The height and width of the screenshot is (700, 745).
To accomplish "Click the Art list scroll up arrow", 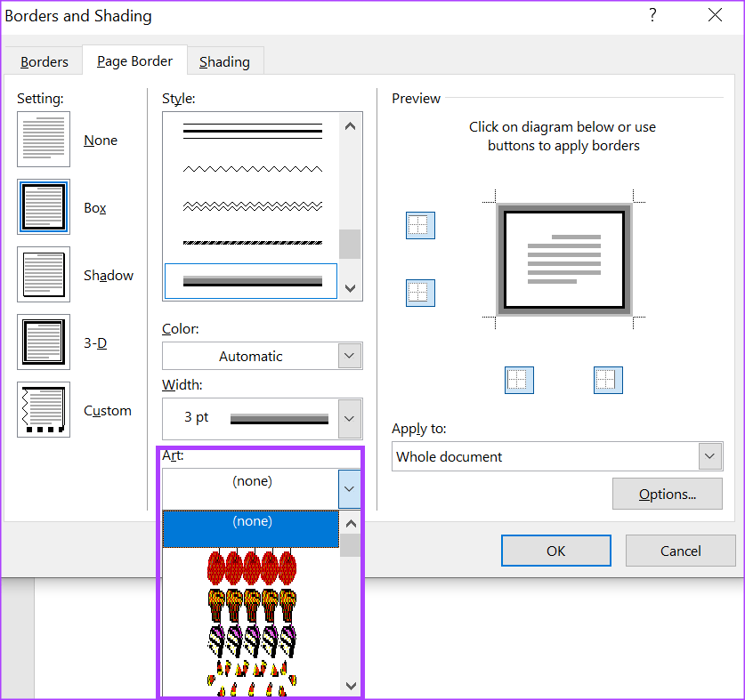I will [x=351, y=523].
